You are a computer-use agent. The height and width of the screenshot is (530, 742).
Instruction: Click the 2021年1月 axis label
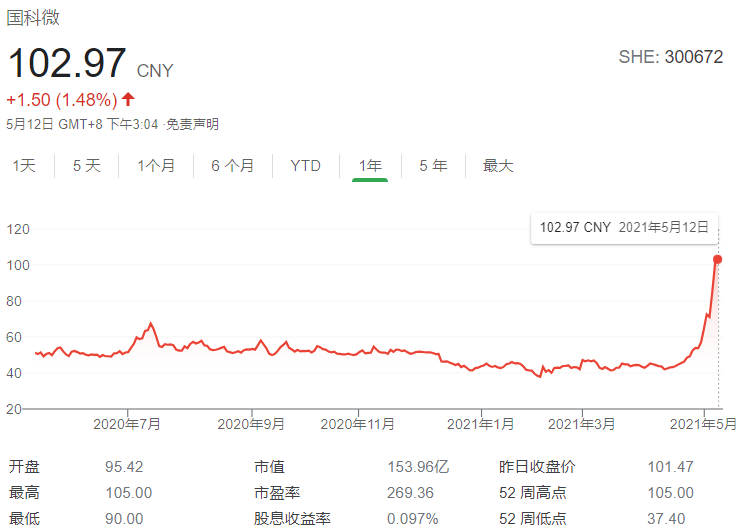(x=481, y=424)
